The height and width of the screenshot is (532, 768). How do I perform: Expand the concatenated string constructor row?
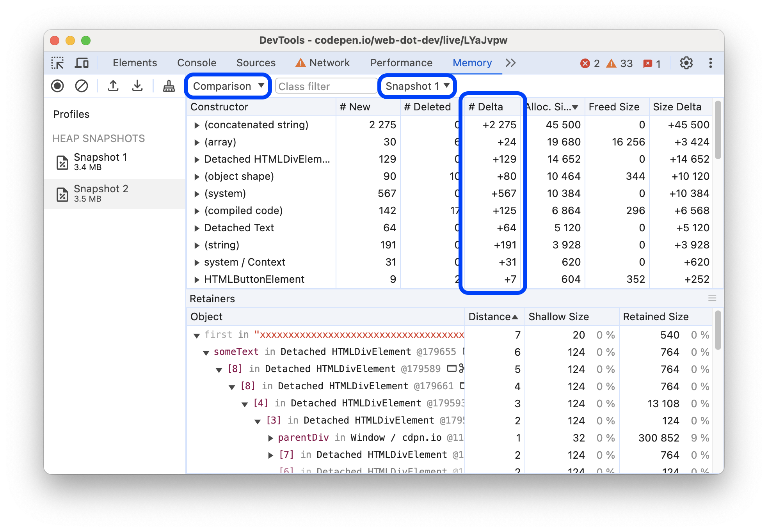pos(196,124)
